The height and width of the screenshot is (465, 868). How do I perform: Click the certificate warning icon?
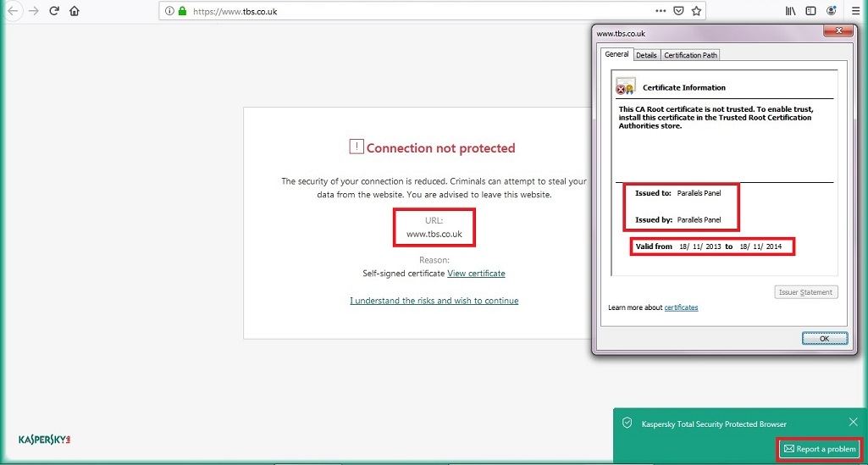coord(626,86)
